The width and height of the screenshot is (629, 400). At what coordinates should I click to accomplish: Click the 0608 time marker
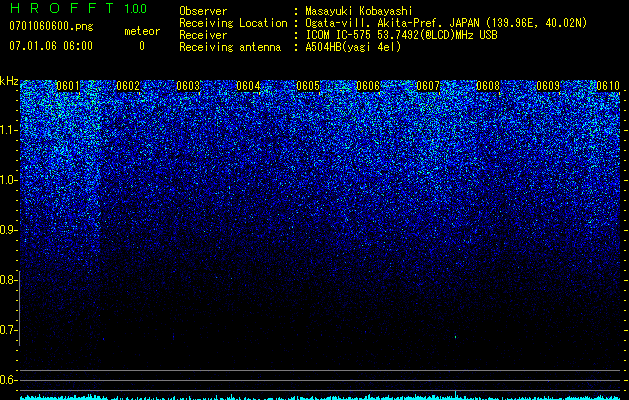tap(488, 86)
